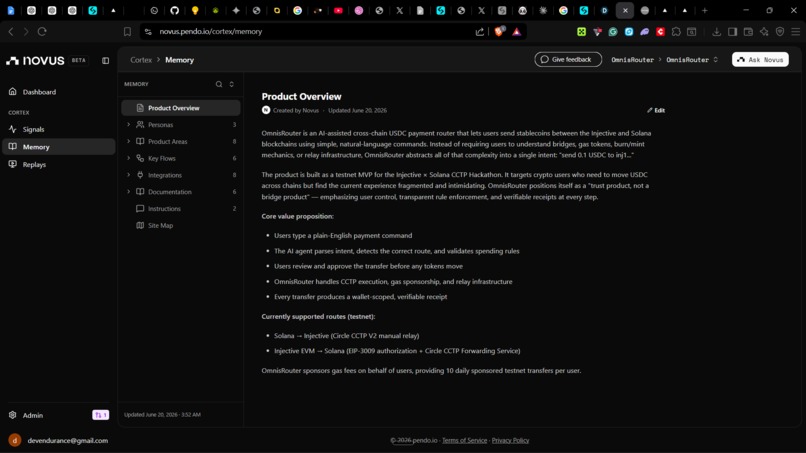Toggle browser side panel
The width and height of the screenshot is (806, 453).
[x=732, y=32]
